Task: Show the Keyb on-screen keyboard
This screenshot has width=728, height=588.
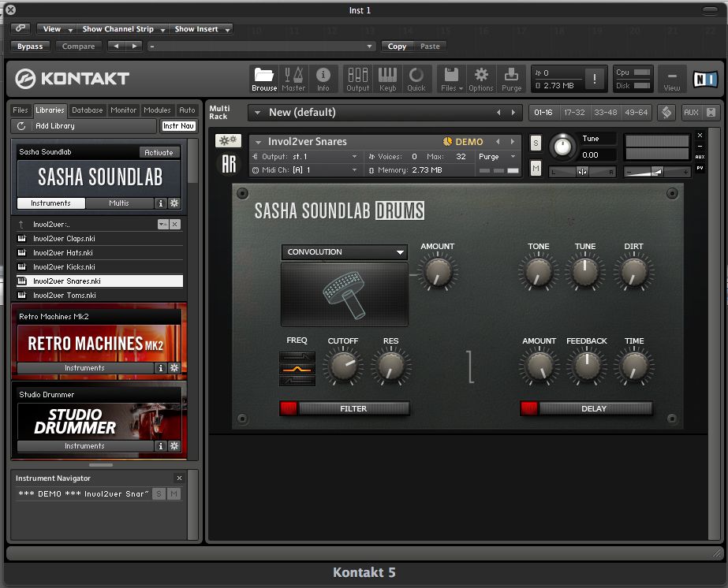Action: [387, 79]
